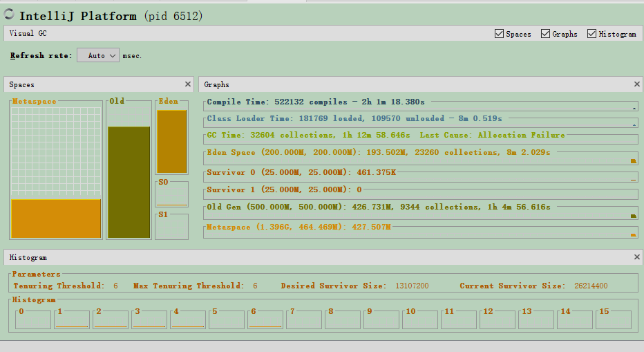Image resolution: width=644 pixels, height=352 pixels.
Task: Click histogram age bucket 6
Action: tap(265, 319)
